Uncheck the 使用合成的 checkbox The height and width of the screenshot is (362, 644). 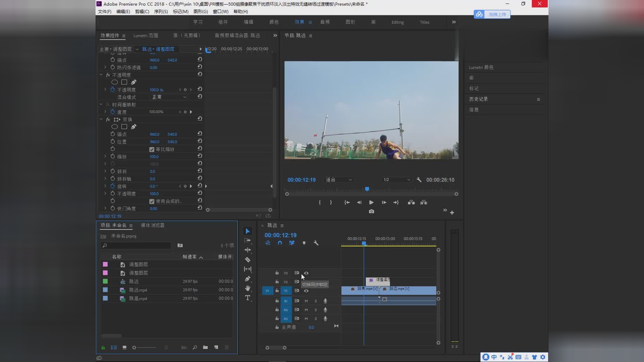coord(152,201)
